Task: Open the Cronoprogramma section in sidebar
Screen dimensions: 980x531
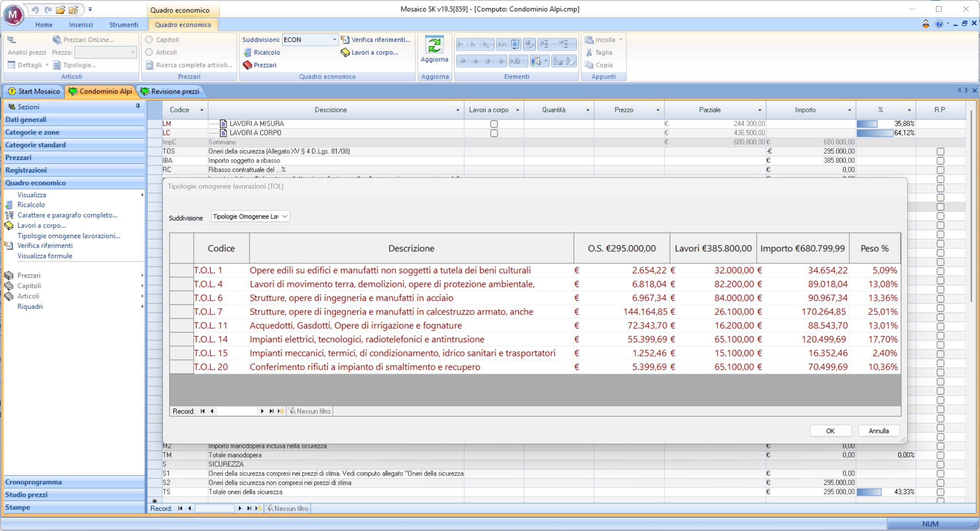Action: [74, 482]
